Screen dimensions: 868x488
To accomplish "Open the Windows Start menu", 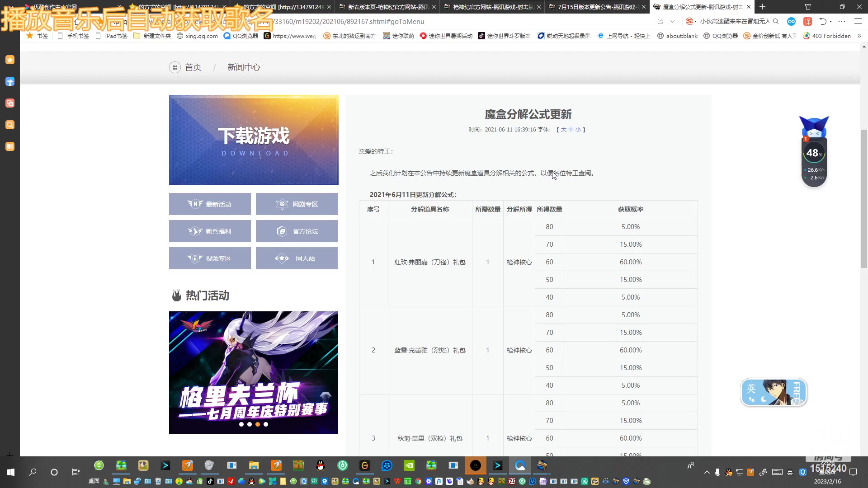I will (11, 472).
